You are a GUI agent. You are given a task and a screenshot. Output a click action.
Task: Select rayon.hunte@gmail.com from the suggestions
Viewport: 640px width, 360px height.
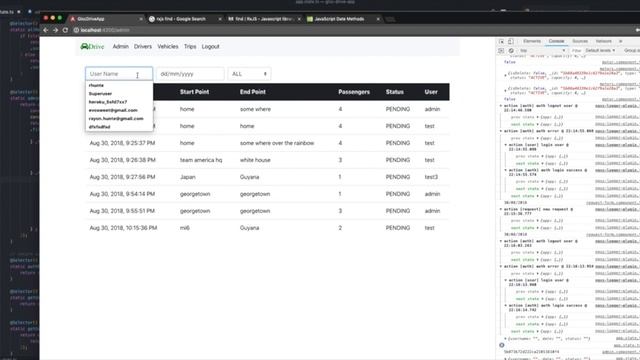[x=119, y=118]
